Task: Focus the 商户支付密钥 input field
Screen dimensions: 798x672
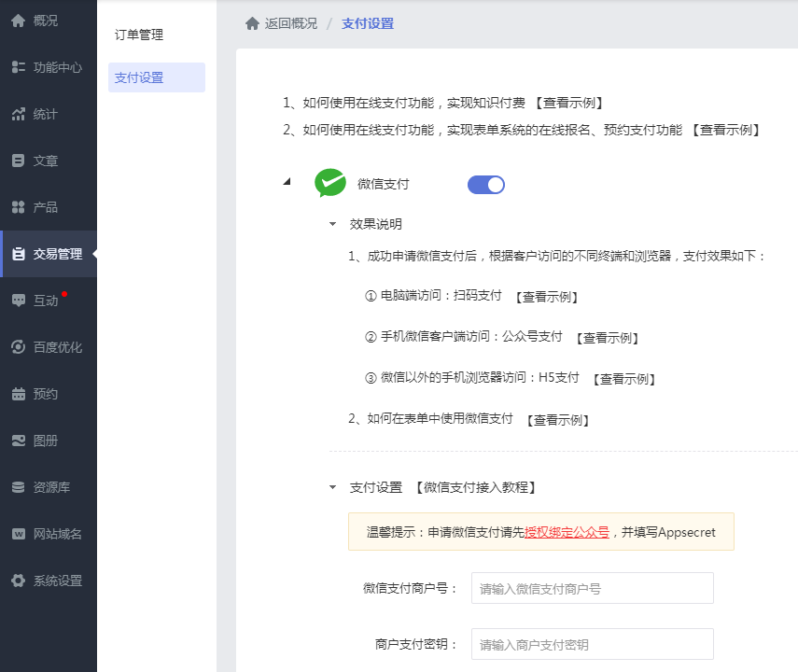Action: pos(593,645)
